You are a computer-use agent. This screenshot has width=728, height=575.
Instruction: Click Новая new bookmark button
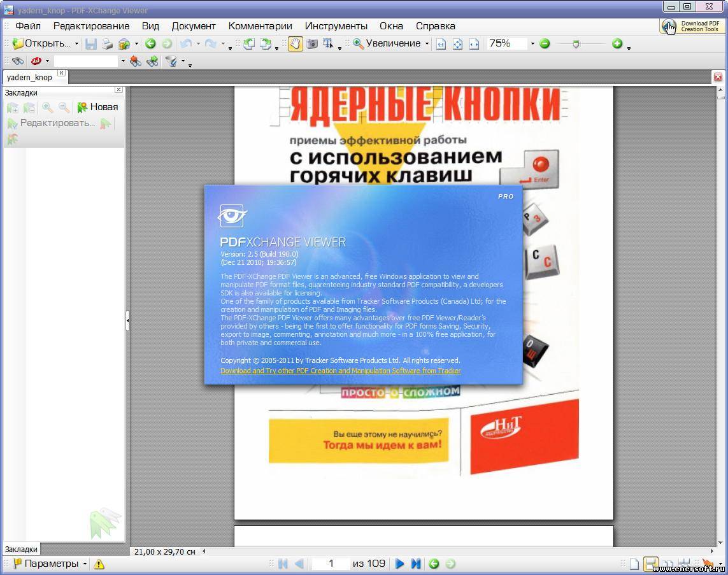98,107
